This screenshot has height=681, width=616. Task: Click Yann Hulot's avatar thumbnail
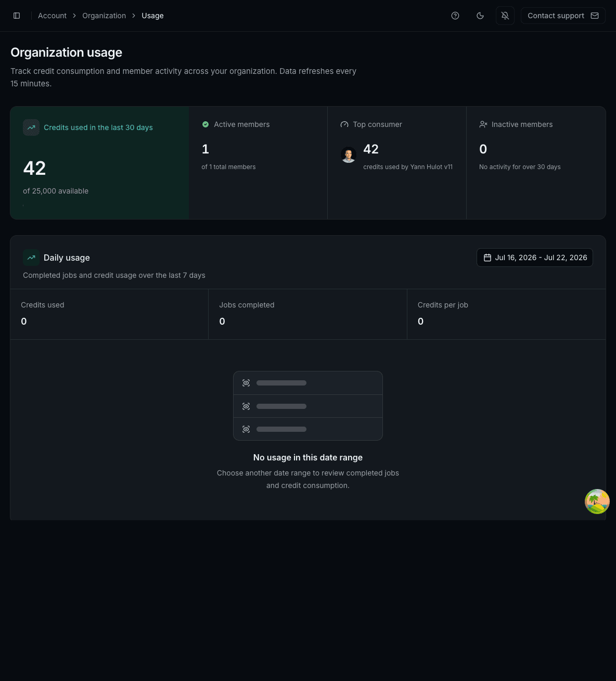349,155
